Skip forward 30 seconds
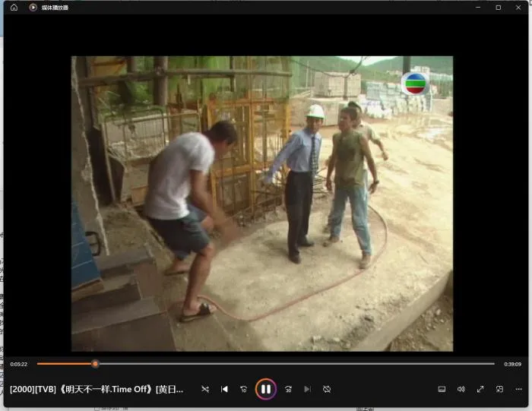 tap(288, 389)
